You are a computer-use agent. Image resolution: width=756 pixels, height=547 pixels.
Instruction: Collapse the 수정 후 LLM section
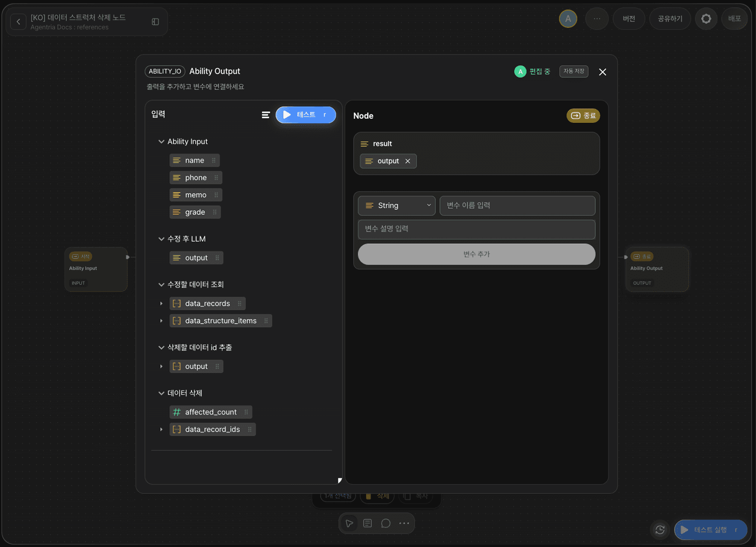pyautogui.click(x=161, y=239)
